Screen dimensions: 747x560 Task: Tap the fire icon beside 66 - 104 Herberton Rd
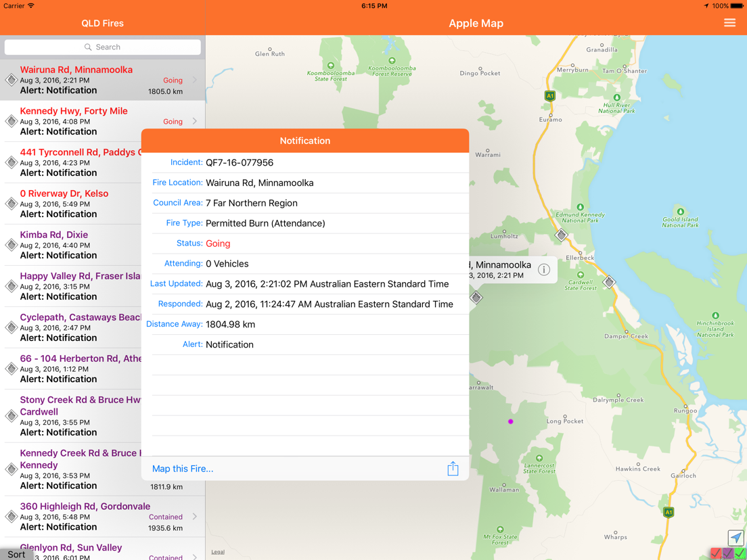tap(12, 369)
